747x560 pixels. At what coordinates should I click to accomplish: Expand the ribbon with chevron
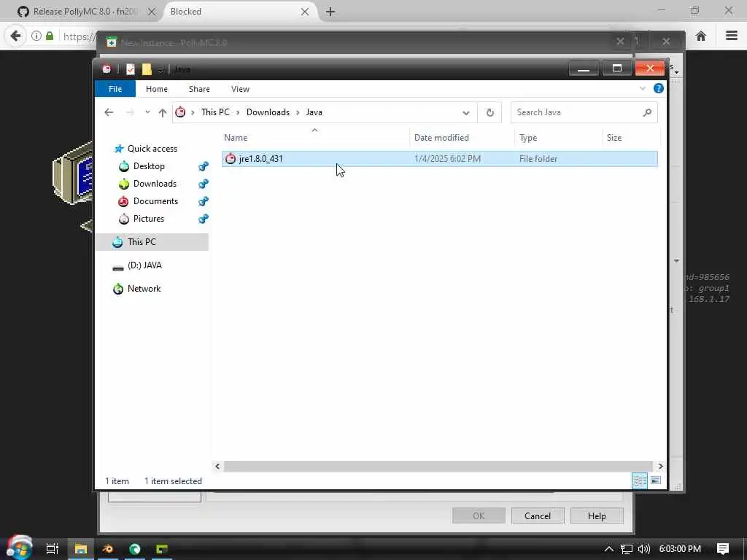coord(642,88)
